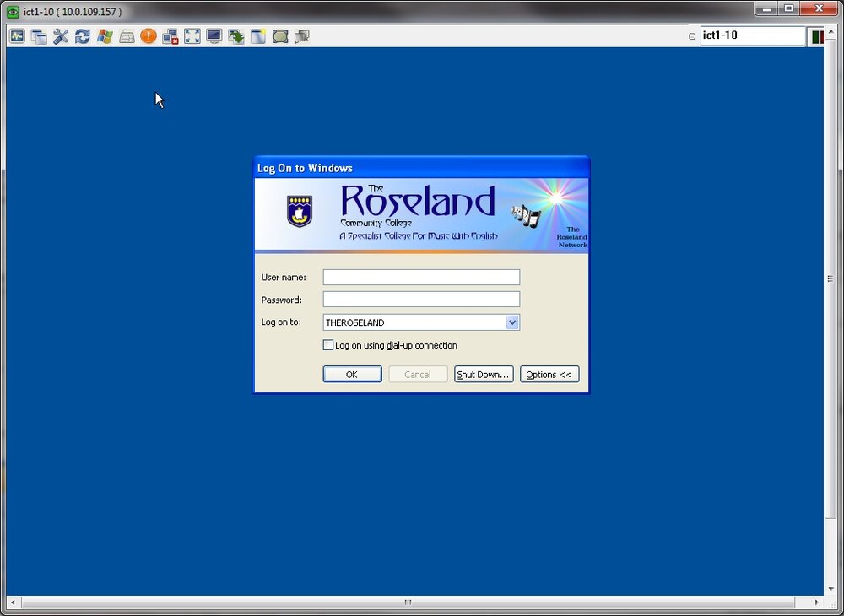Click the keyboard toolbar icon
Screen dimensions: 844x616
pos(127,36)
